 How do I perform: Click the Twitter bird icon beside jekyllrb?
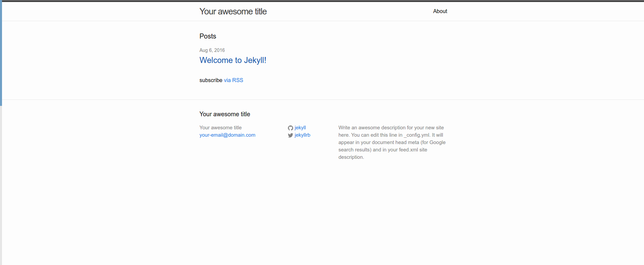click(x=291, y=135)
